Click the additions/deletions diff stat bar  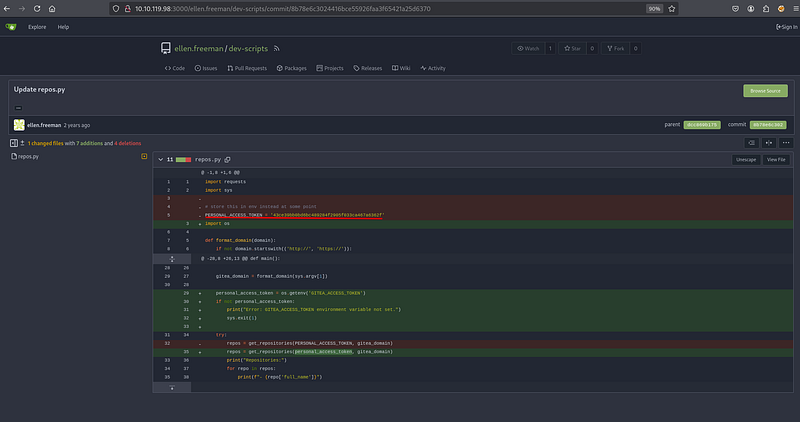(182, 159)
